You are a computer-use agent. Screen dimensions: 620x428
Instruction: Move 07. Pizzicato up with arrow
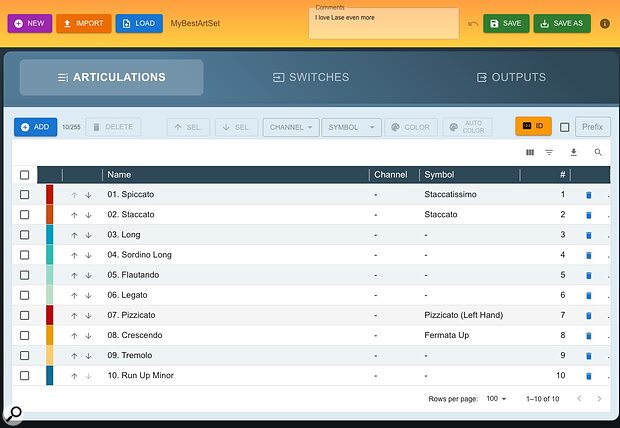point(74,315)
